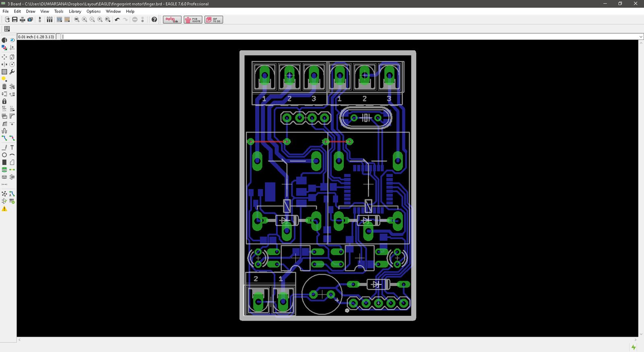The height and width of the screenshot is (352, 644).
Task: Open the Draw menu
Action: [x=31, y=11]
